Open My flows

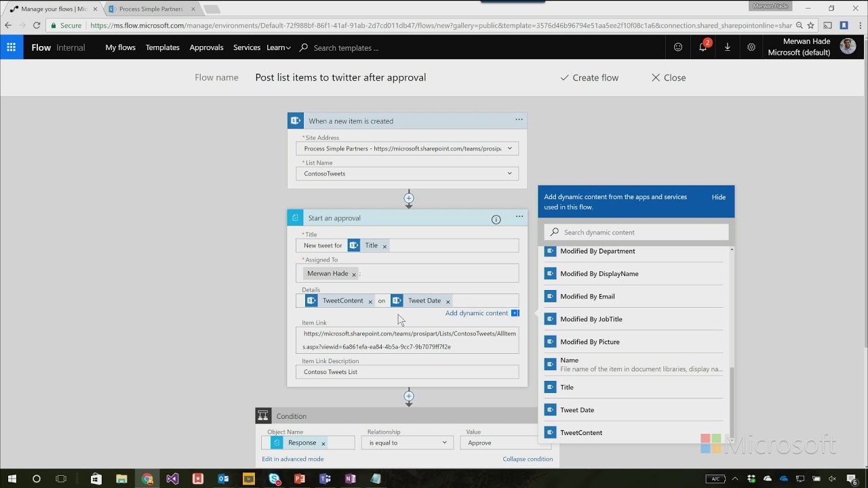121,47
